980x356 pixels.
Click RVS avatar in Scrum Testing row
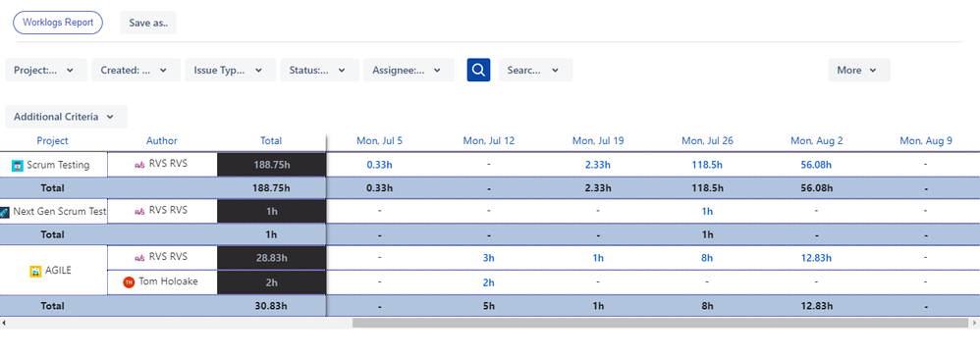click(x=140, y=165)
